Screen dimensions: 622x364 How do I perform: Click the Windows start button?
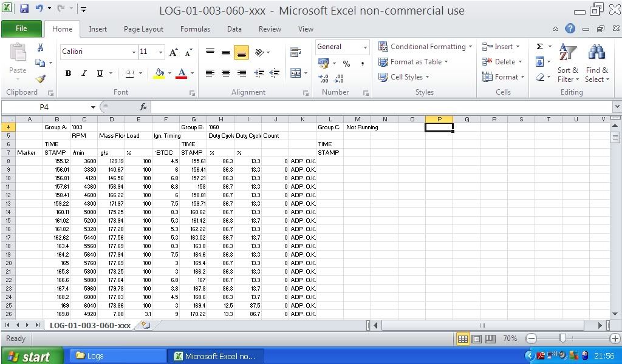tap(32, 356)
